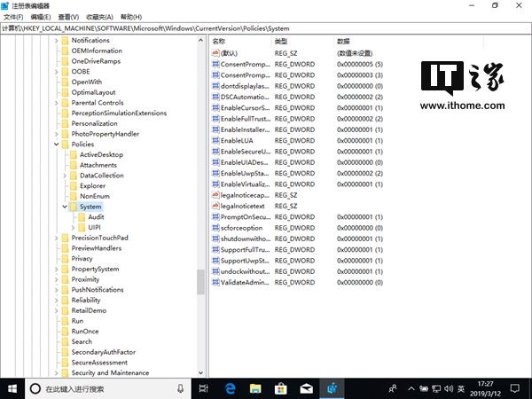Expand the PushNotifications key
The width and height of the screenshot is (532, 399).
point(57,290)
